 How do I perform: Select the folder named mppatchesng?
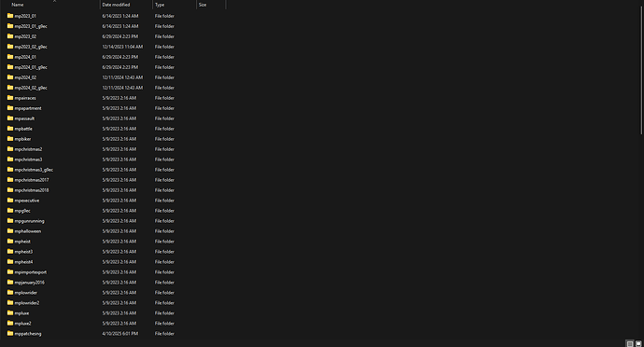click(28, 334)
